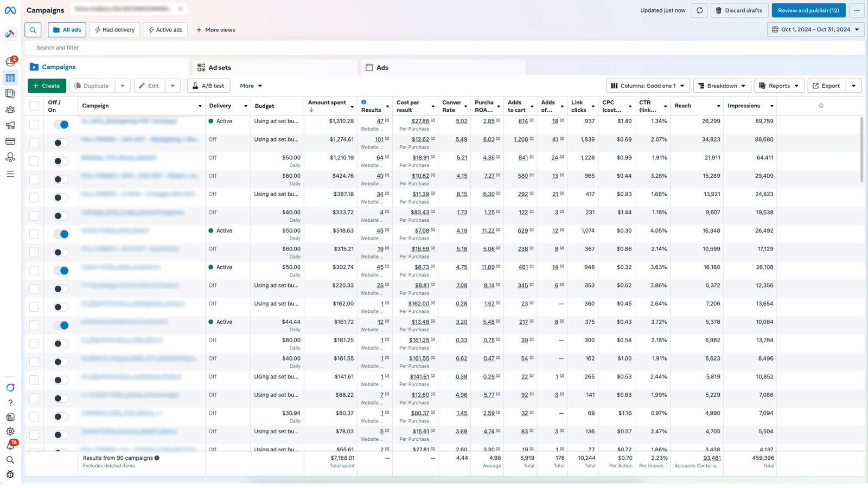Open notifications bell with 78 badge
Screen dimensions: 868x488
coord(10,446)
